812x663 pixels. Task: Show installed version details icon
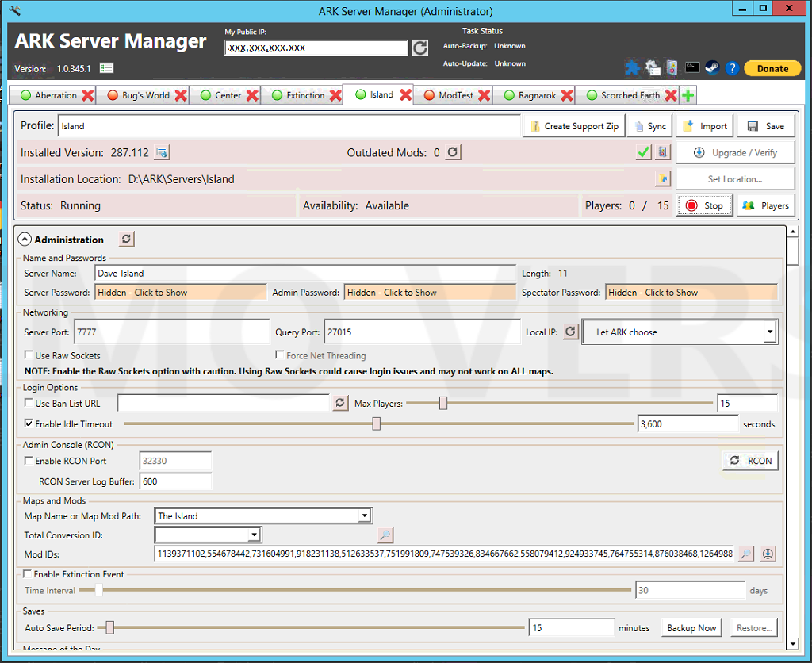pos(162,152)
